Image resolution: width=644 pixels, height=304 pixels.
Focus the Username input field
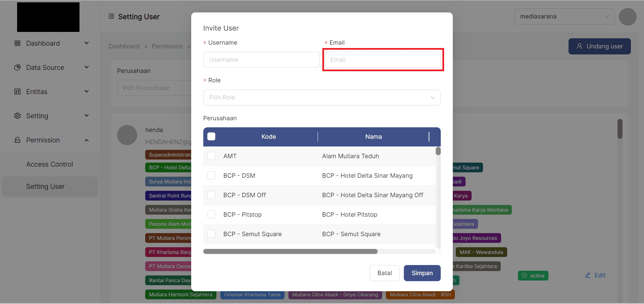261,60
